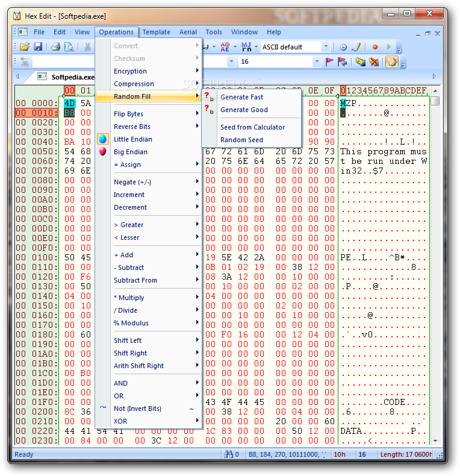Expand the MJrn icon dropdown arrow

click(256, 47)
